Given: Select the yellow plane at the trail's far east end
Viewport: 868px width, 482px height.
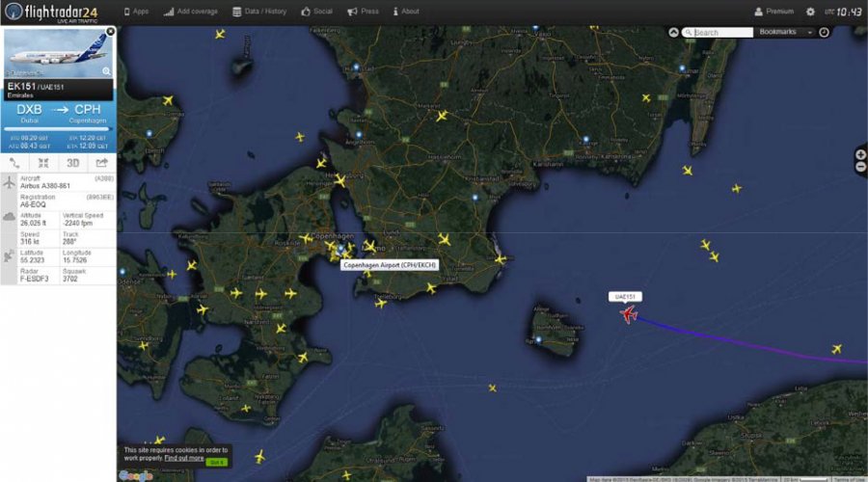Looking at the screenshot, I should 836,349.
